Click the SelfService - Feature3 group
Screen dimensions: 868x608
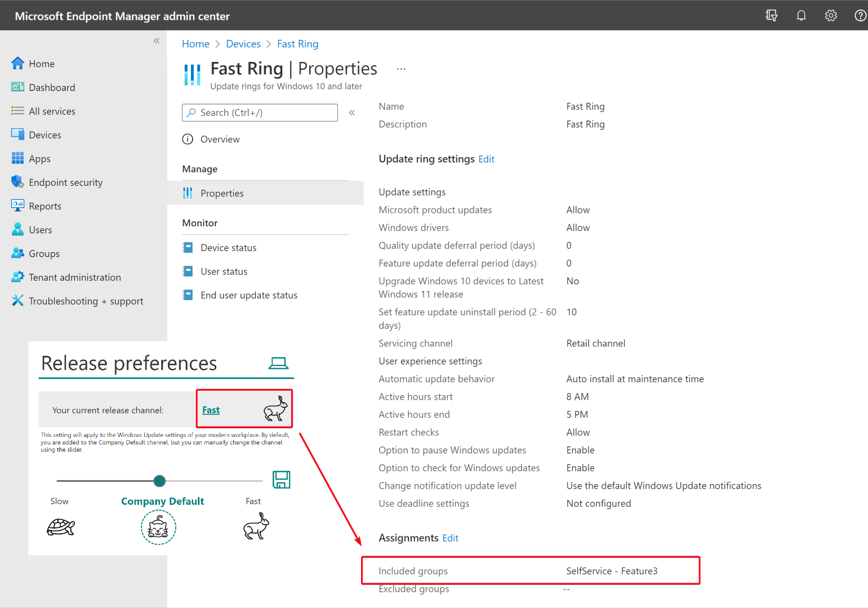612,571
